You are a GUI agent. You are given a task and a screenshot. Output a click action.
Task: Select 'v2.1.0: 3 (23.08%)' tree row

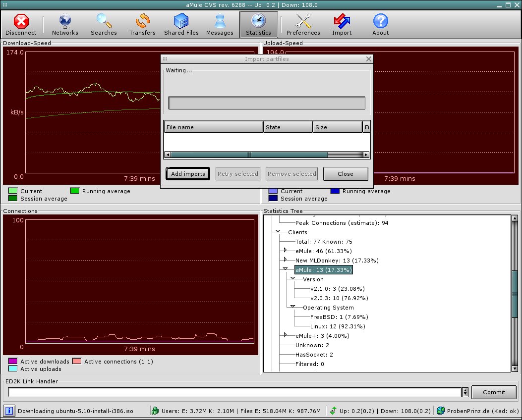pos(337,289)
